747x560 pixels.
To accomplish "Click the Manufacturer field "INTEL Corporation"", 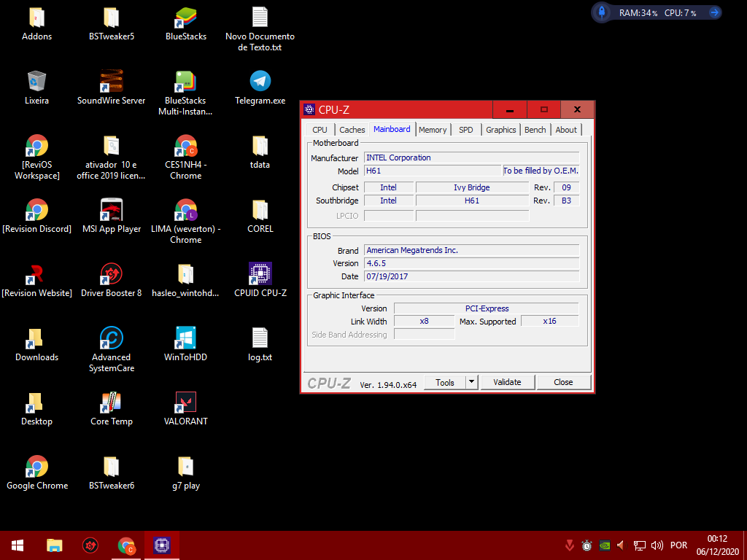I will (x=472, y=157).
